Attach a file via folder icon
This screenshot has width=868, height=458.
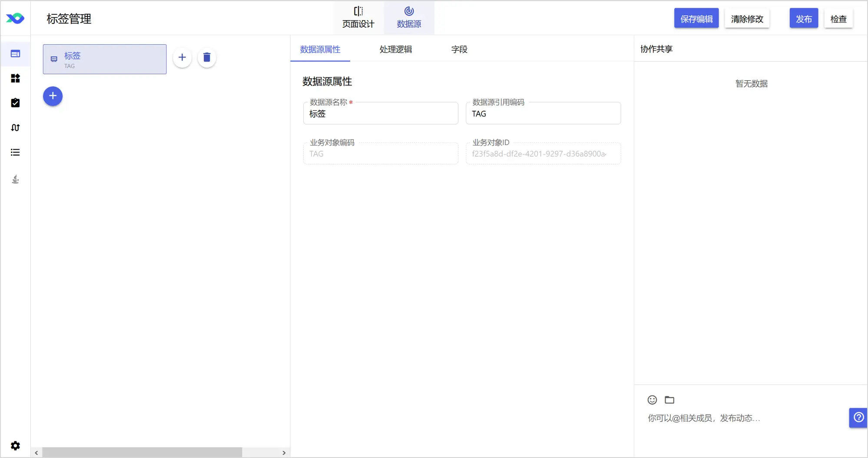pos(669,400)
